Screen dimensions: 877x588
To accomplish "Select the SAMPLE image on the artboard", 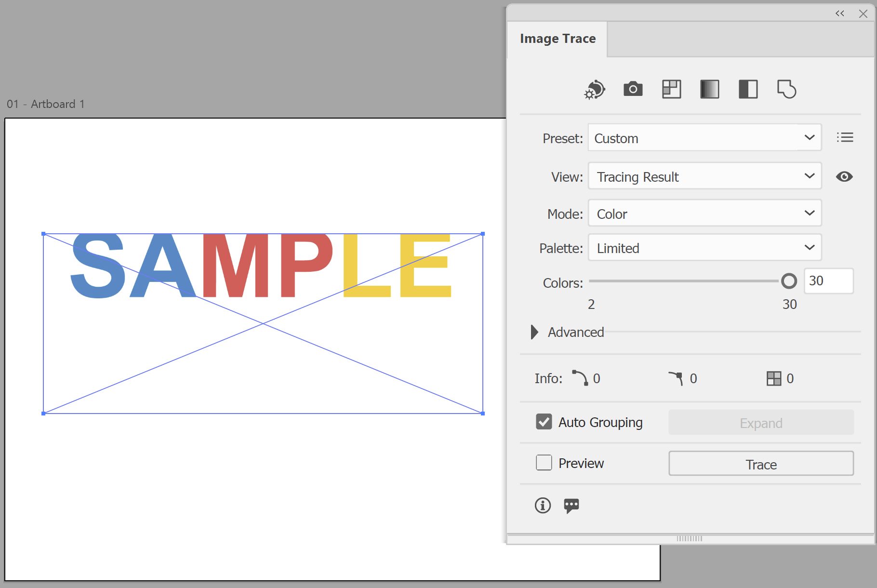I will tap(263, 323).
